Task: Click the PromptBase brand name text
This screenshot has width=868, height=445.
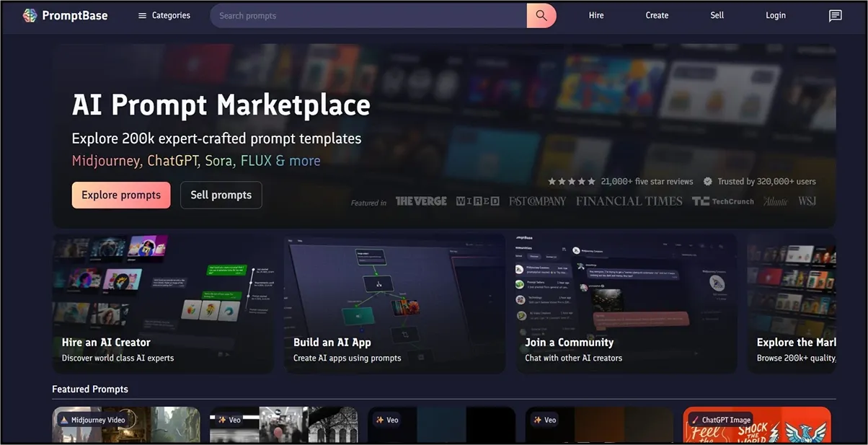Action: [75, 15]
